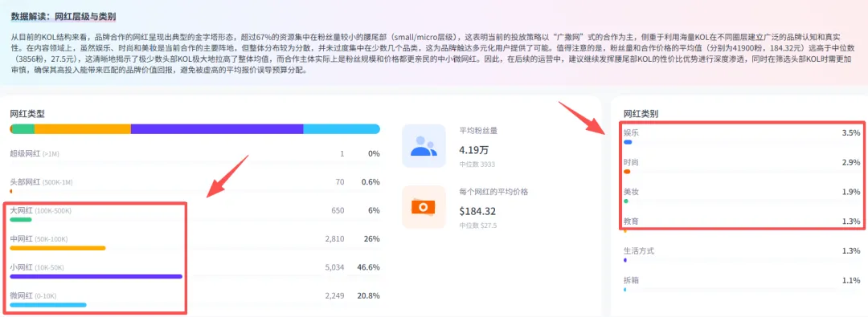868x317 pixels.
Task: Click the 每个网红的平均价格 label
Action: (493, 192)
